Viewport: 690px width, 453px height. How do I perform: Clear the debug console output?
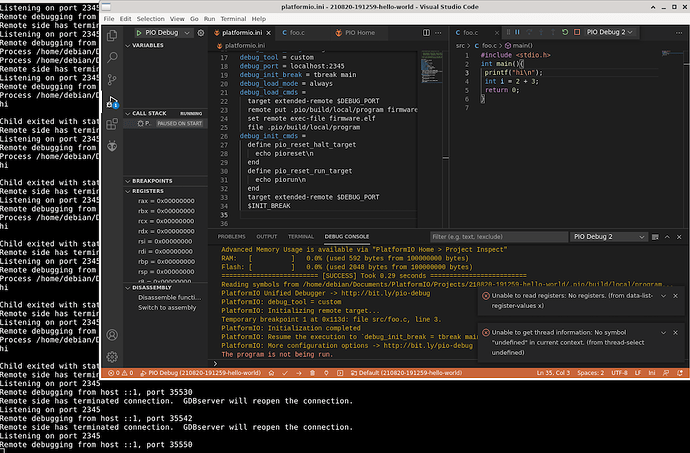point(655,237)
